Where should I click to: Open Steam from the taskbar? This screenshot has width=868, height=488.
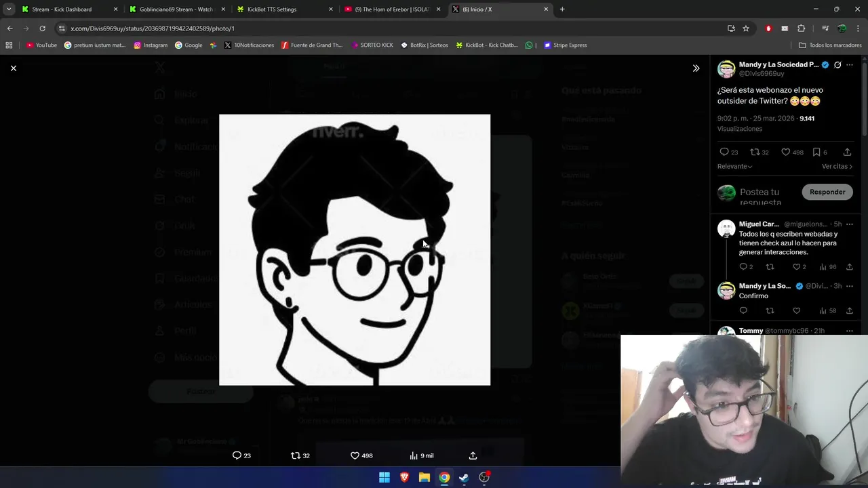click(x=464, y=477)
